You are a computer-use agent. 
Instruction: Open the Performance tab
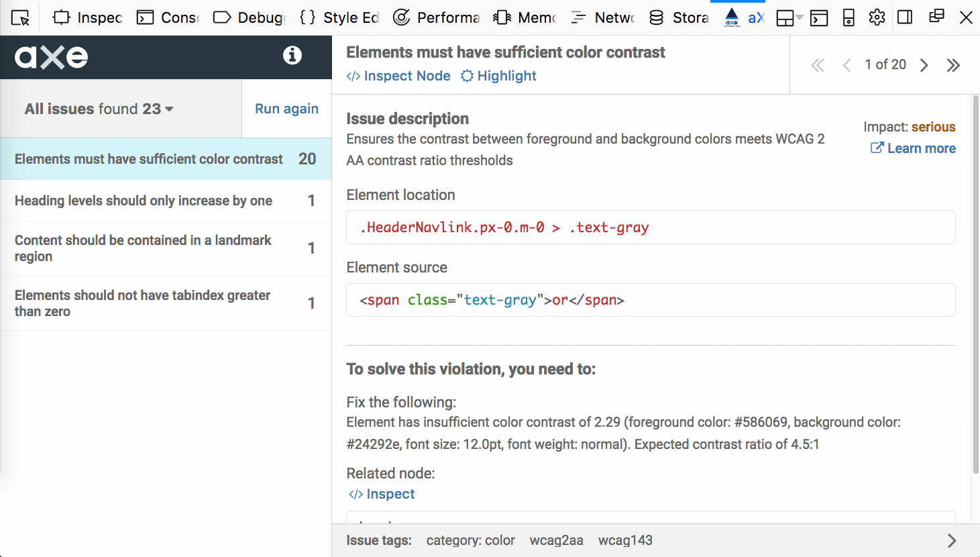point(436,18)
